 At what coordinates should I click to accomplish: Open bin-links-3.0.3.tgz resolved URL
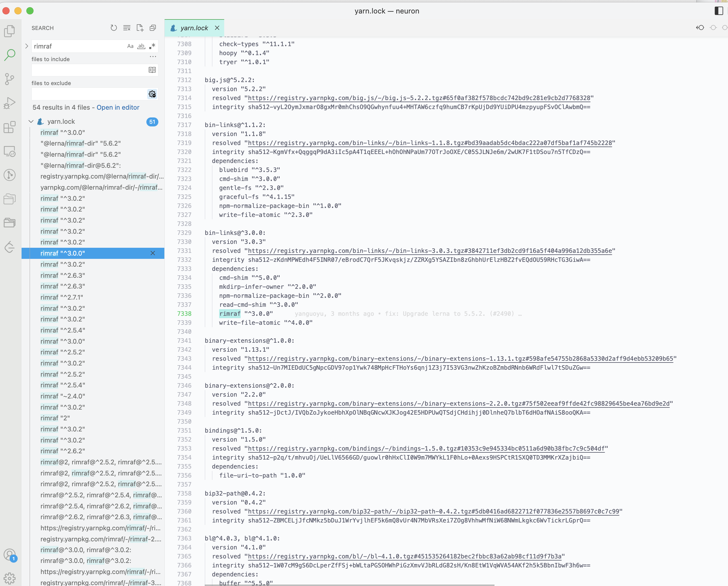point(430,251)
